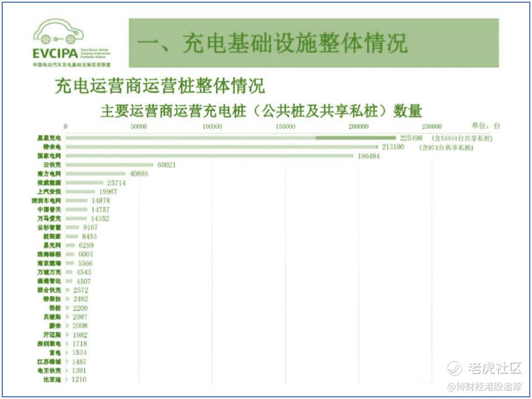This screenshot has width=532, height=399.
Task: Click axis tick label 100000
Action: click(x=212, y=127)
